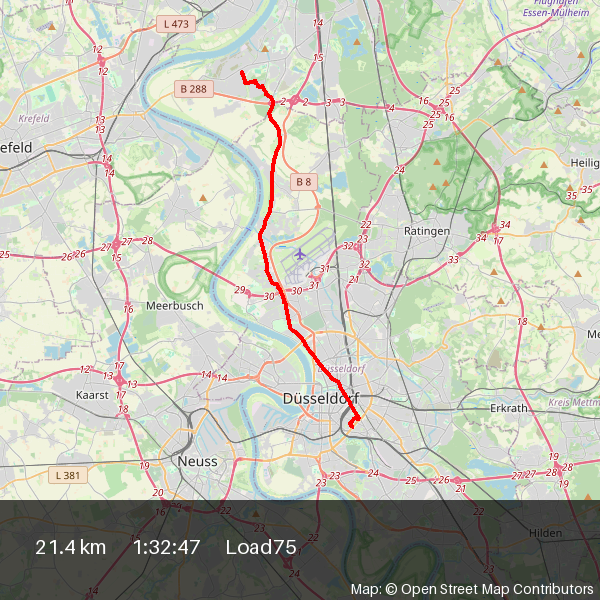The height and width of the screenshot is (600, 600).
Task: Select the Düsseldorf city label
Action: click(x=321, y=399)
